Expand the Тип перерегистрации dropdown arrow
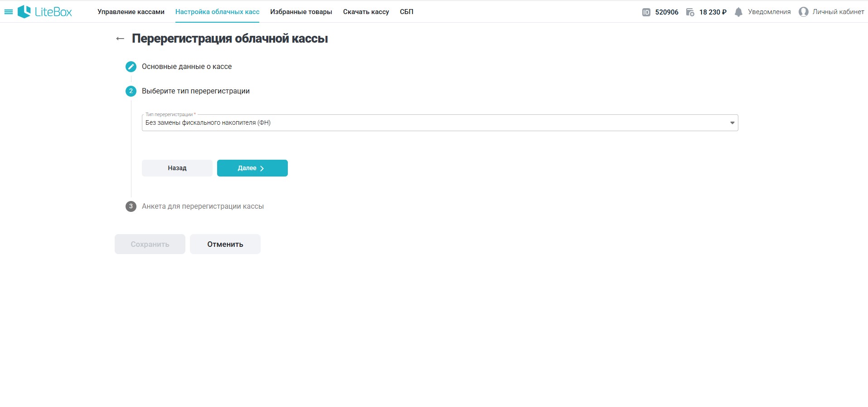 732,123
